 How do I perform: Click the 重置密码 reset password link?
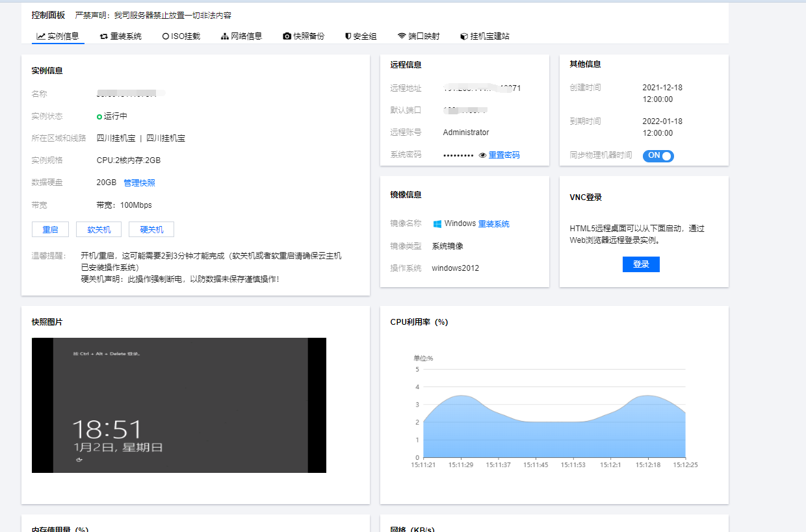point(504,155)
